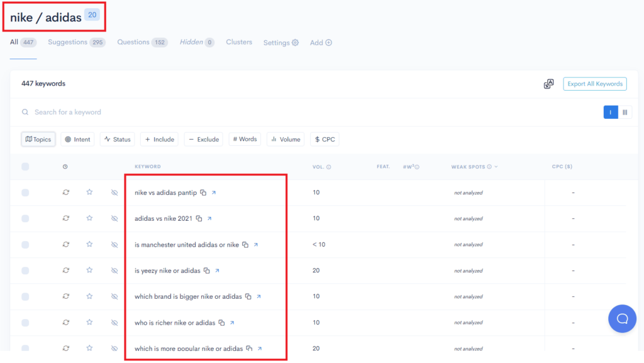This screenshot has height=363, width=644.
Task: Open the Clusters tab
Action: (x=239, y=42)
